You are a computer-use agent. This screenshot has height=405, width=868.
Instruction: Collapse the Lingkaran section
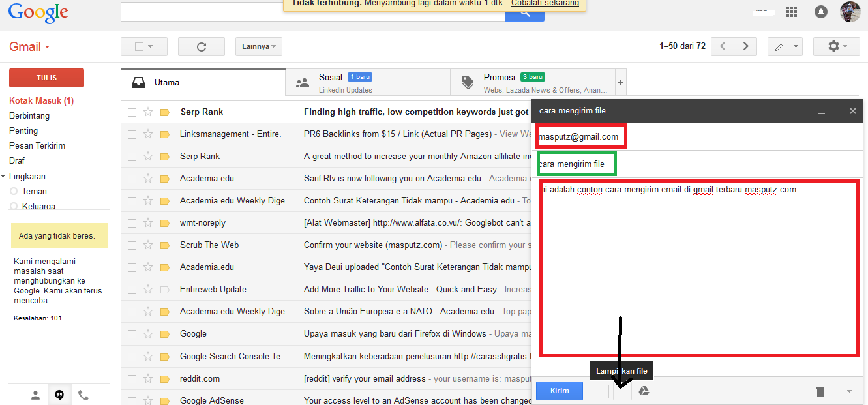3,177
